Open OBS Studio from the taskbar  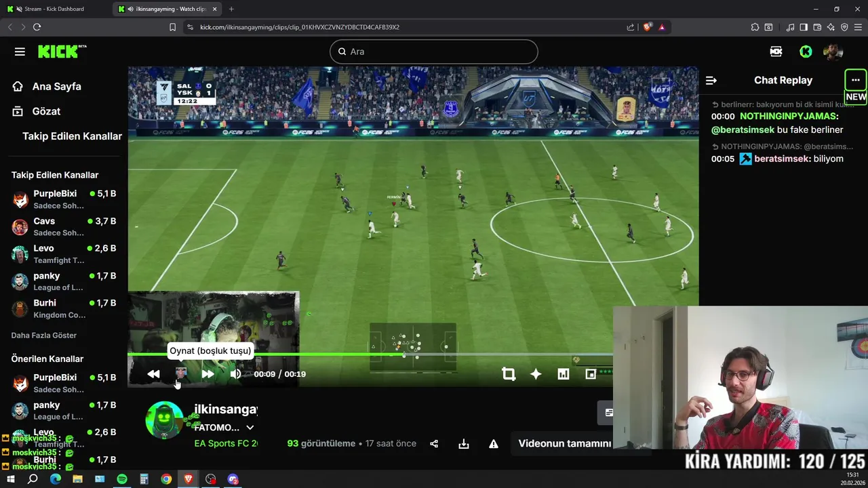(x=211, y=479)
